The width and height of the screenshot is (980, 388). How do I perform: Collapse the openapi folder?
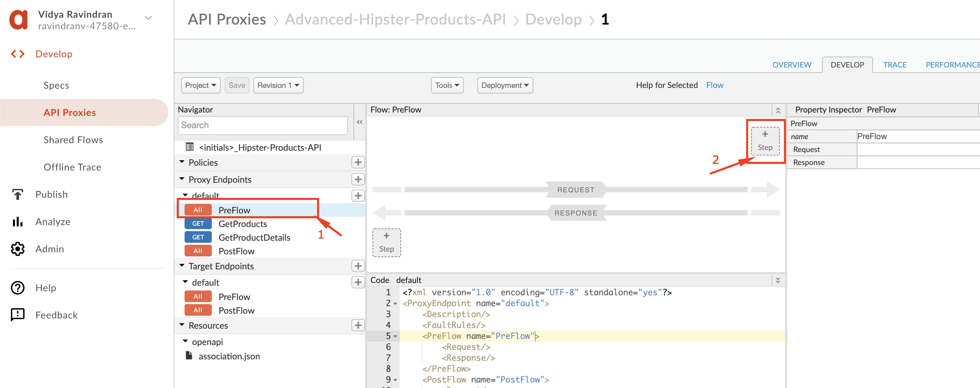185,342
